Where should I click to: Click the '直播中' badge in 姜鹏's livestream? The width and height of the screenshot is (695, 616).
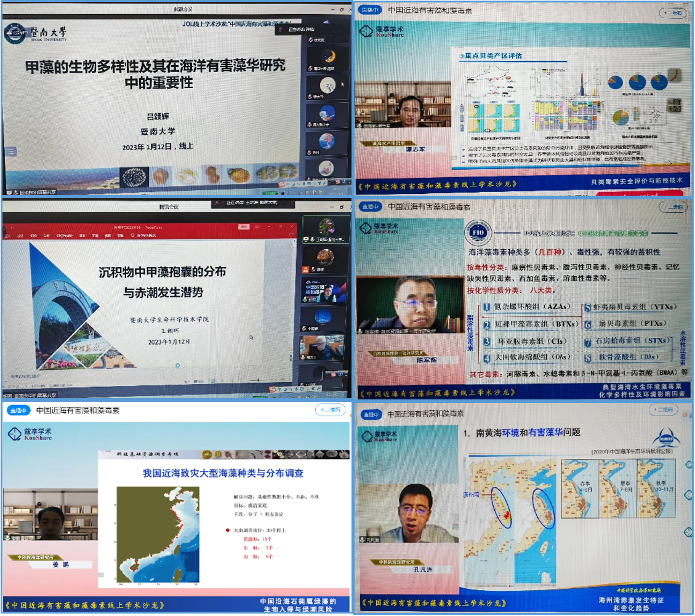coord(18,411)
